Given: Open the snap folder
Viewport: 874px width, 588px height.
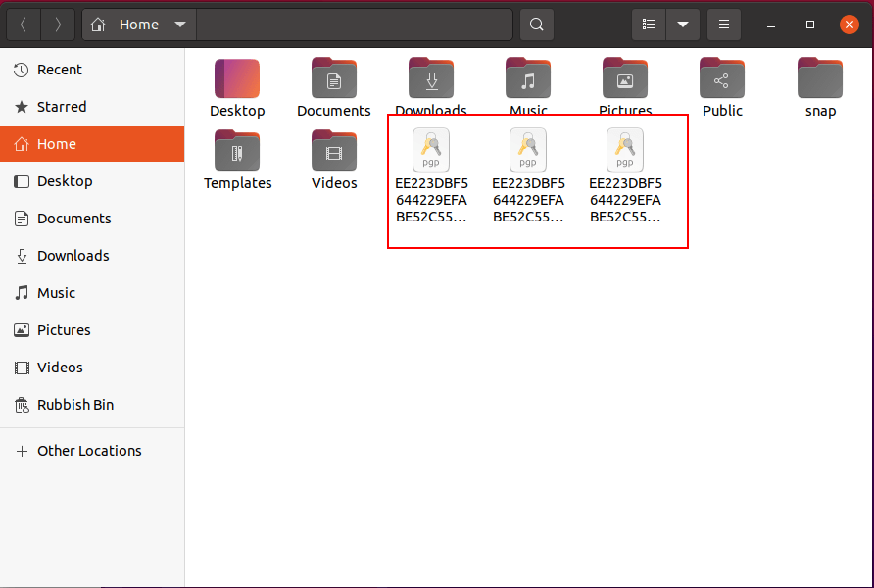Looking at the screenshot, I should (x=820, y=79).
